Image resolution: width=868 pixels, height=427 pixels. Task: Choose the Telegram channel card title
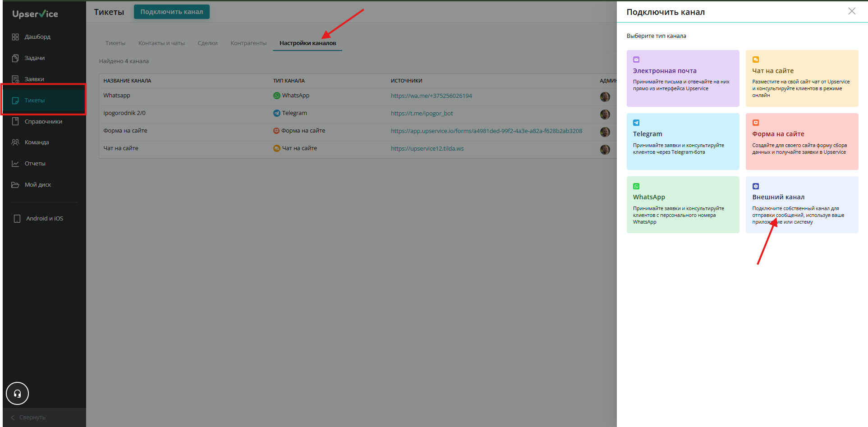tap(648, 134)
